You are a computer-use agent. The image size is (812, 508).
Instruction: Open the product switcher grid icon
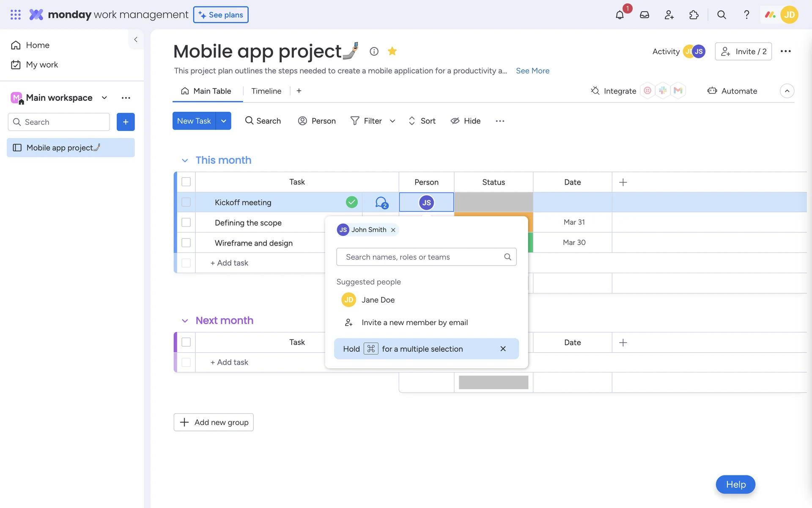coord(16,15)
